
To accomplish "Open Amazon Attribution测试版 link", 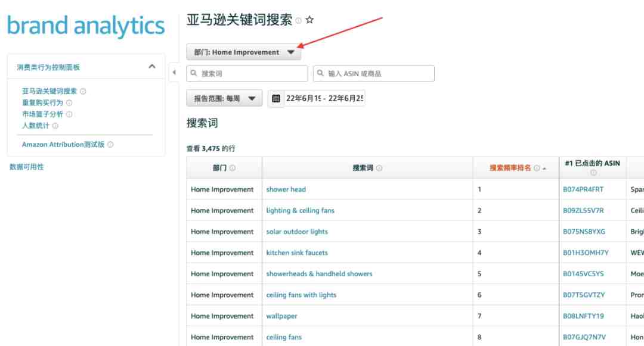I will pyautogui.click(x=63, y=145).
